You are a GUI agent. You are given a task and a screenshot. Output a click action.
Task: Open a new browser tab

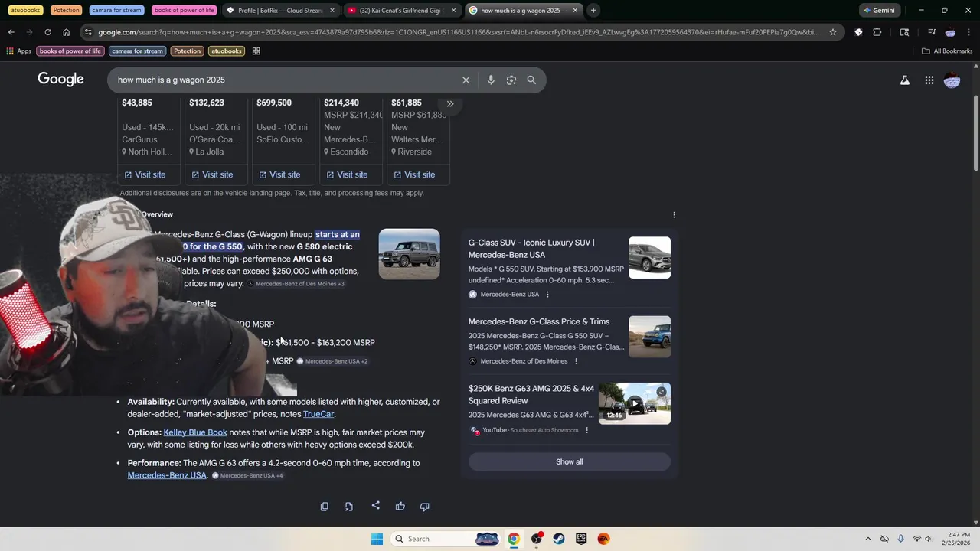pyautogui.click(x=593, y=11)
